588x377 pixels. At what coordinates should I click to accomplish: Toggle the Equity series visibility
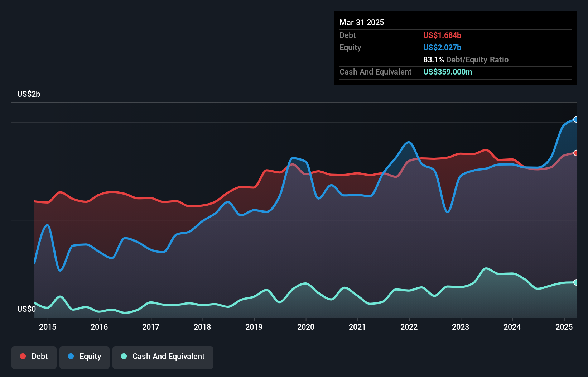[x=84, y=357]
